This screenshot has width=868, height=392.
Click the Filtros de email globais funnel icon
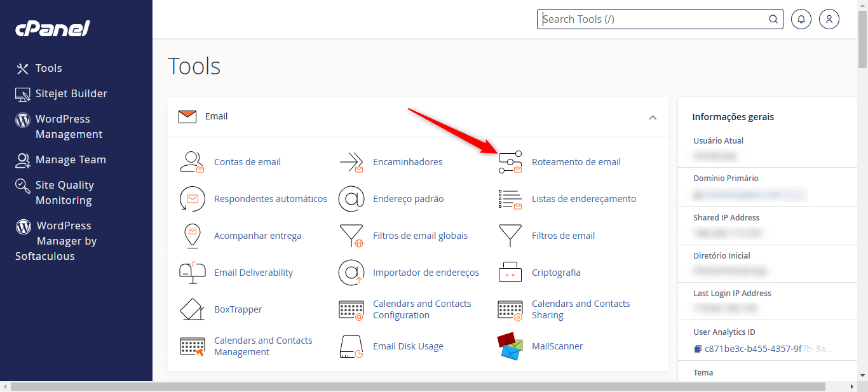pos(351,236)
